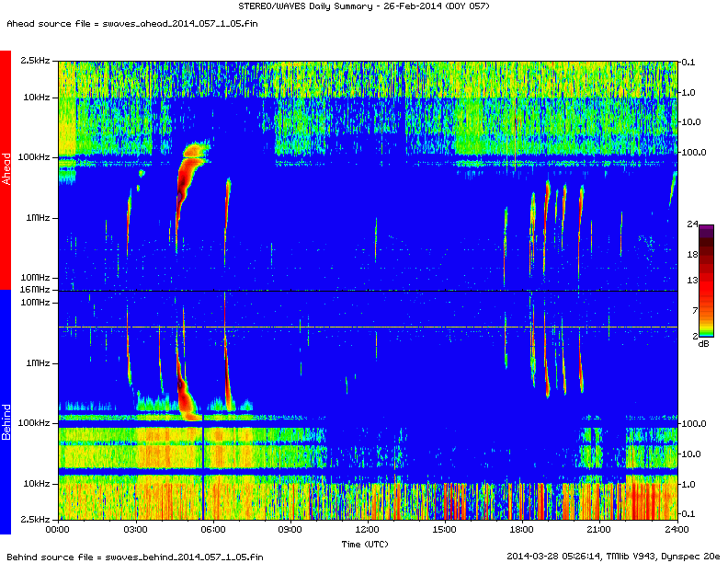Click the 7 value on the color scale
The width and height of the screenshot is (728, 563).
pos(695,310)
